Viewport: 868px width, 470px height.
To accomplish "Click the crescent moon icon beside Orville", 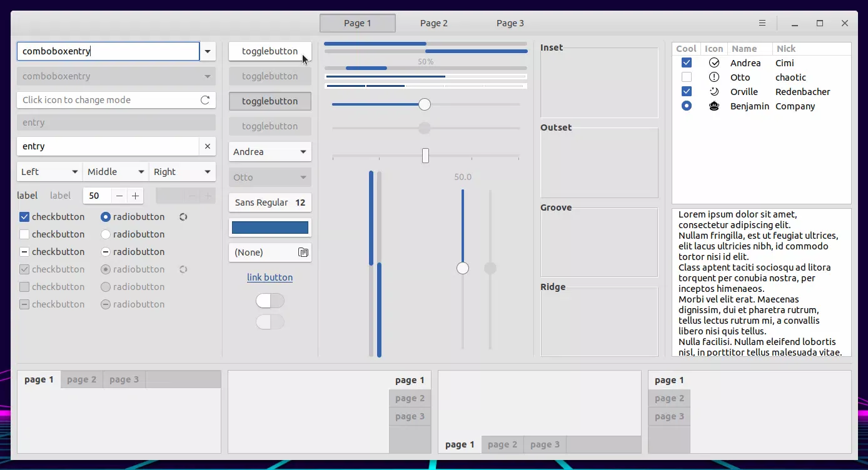I will (x=714, y=92).
